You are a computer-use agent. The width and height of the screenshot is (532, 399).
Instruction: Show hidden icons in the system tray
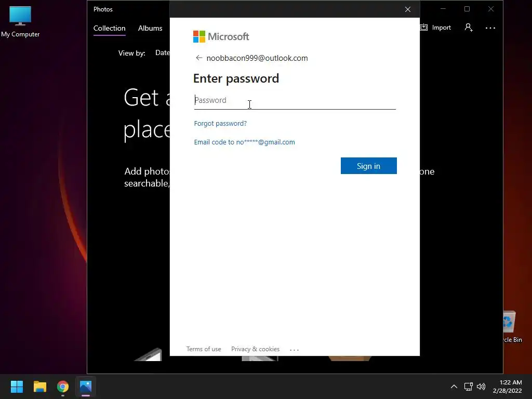click(454, 387)
